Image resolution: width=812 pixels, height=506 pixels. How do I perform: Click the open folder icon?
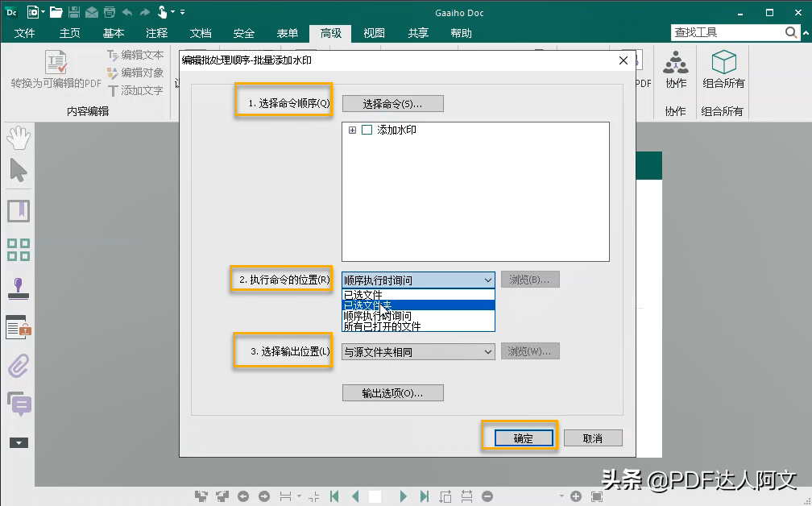click(x=56, y=12)
